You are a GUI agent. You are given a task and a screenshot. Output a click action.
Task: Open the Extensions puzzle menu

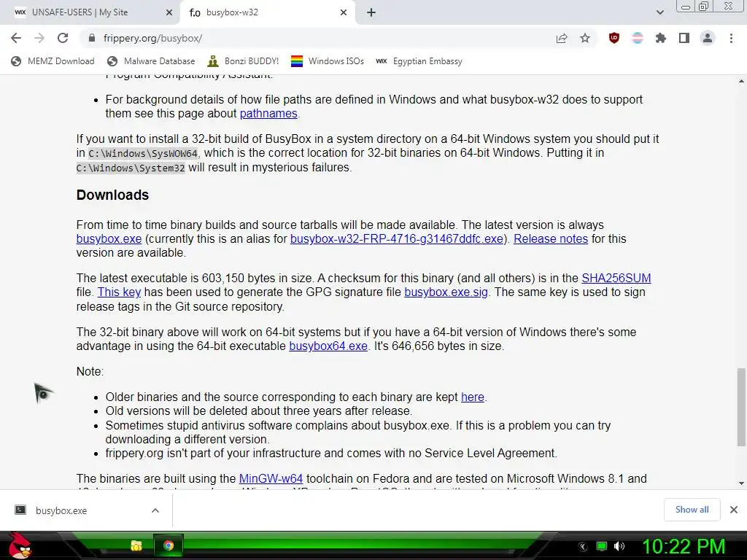(x=660, y=38)
